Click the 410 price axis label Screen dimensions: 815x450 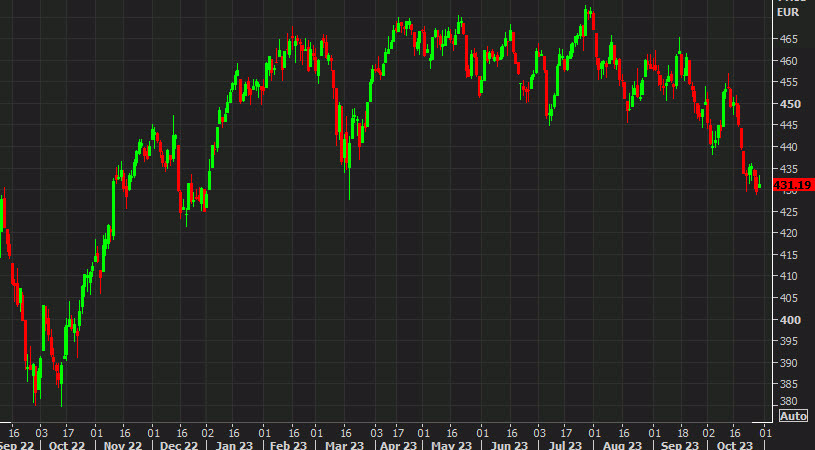click(788, 276)
